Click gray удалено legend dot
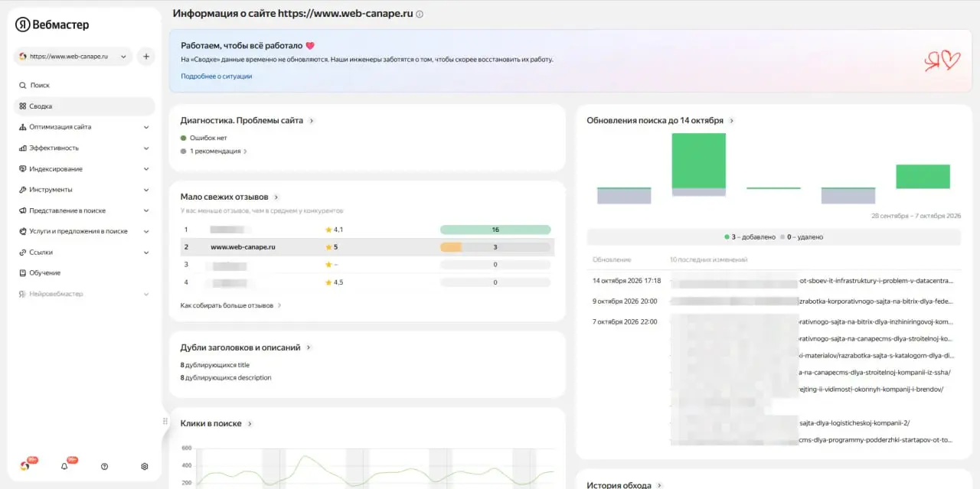The image size is (980, 489). [x=782, y=237]
